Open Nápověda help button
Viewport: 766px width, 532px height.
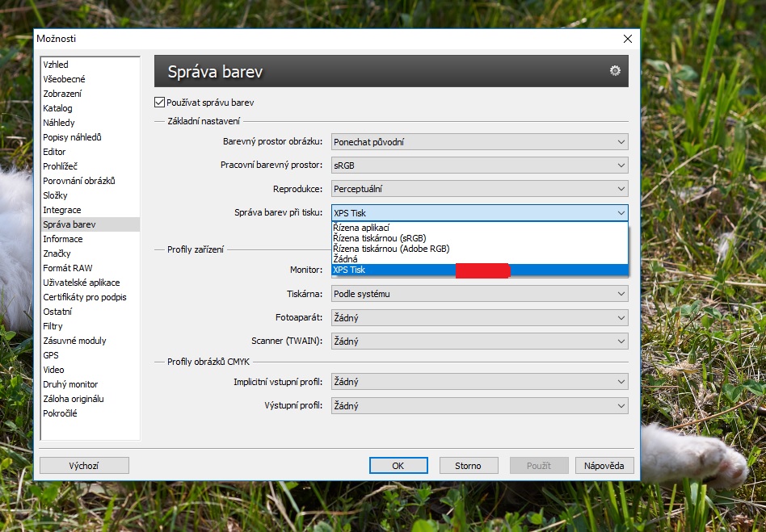604,466
